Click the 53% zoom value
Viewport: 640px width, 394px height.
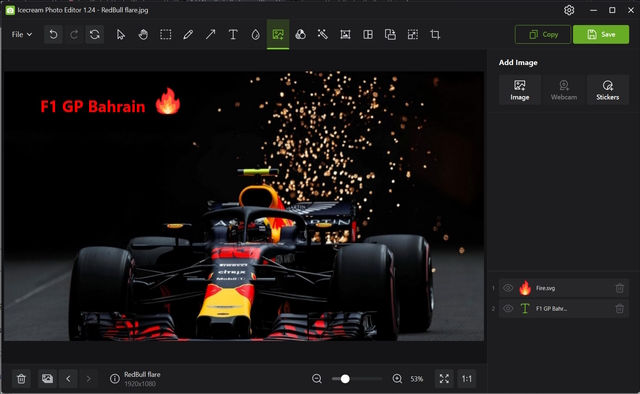click(x=417, y=379)
